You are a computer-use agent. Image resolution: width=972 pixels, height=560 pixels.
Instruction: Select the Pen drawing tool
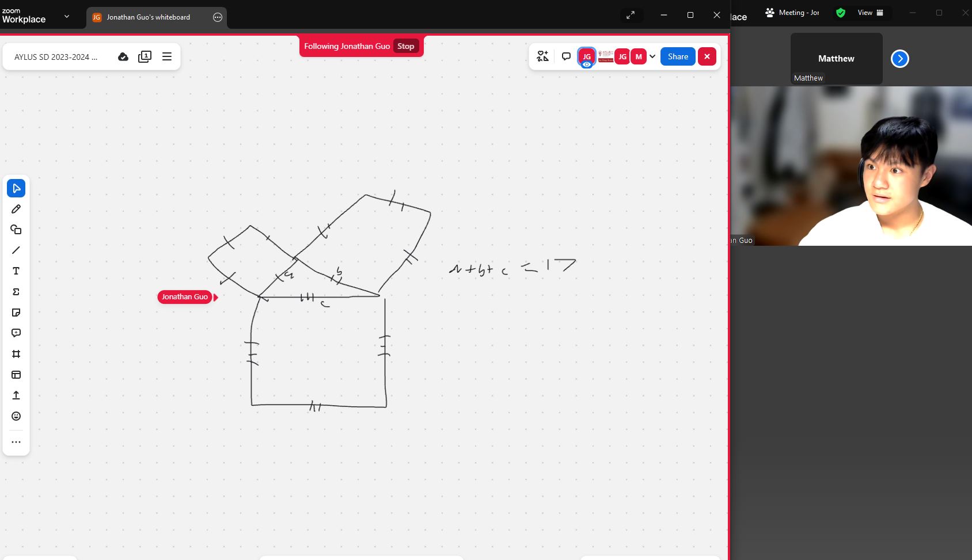(x=16, y=209)
